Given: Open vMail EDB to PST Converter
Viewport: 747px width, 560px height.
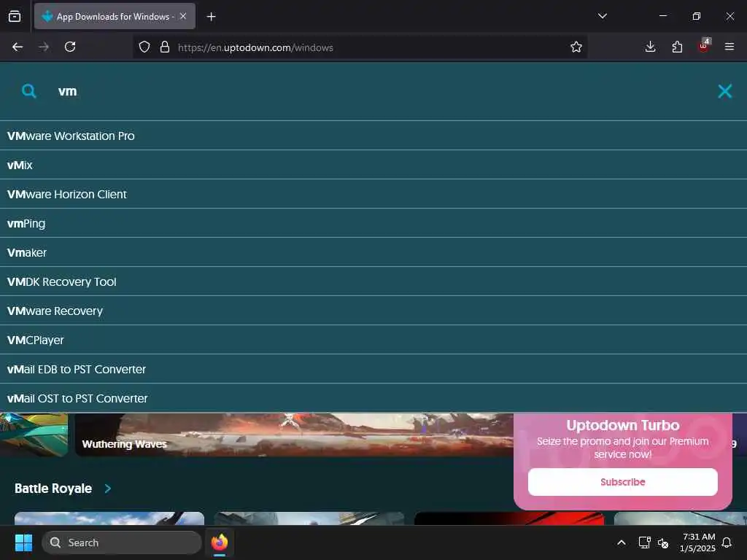Looking at the screenshot, I should (x=373, y=369).
